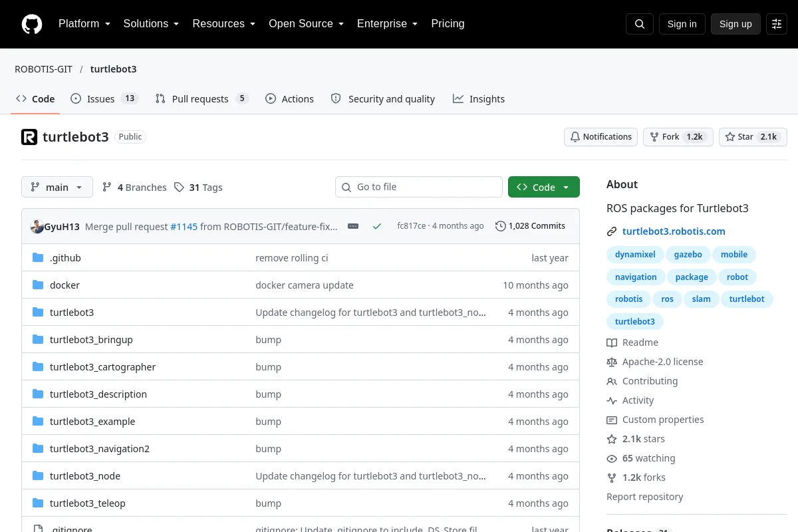Open Solutions menu in header
The height and width of the screenshot is (532, 798).
[x=151, y=24]
